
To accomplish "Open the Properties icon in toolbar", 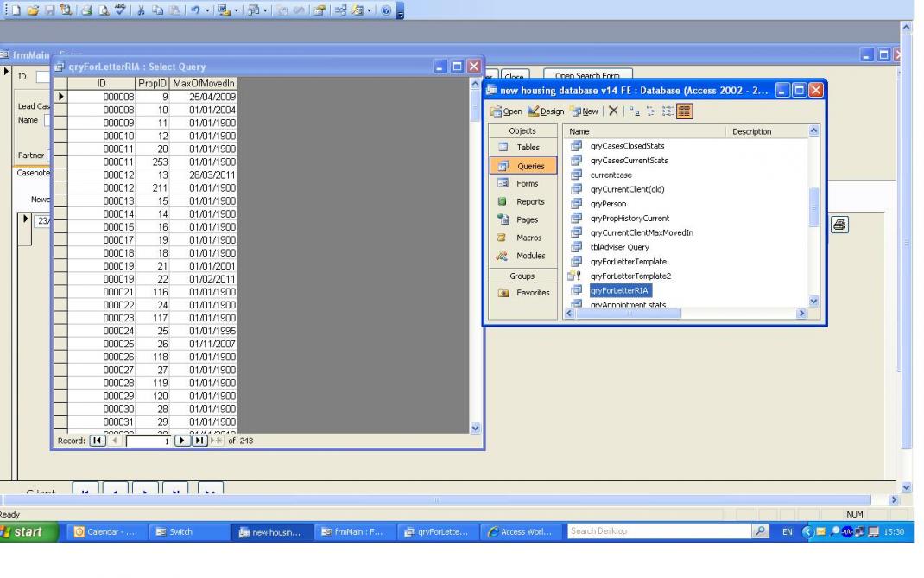I will 320,10.
